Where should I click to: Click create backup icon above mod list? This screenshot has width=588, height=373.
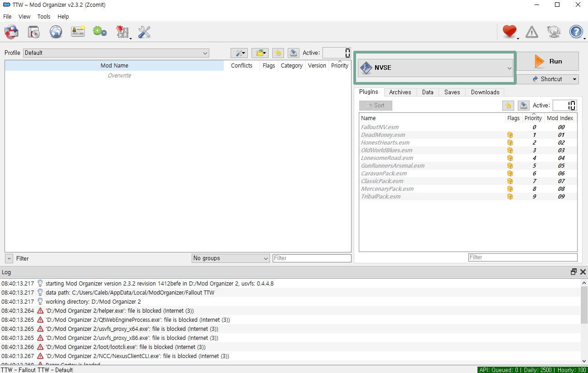[294, 53]
